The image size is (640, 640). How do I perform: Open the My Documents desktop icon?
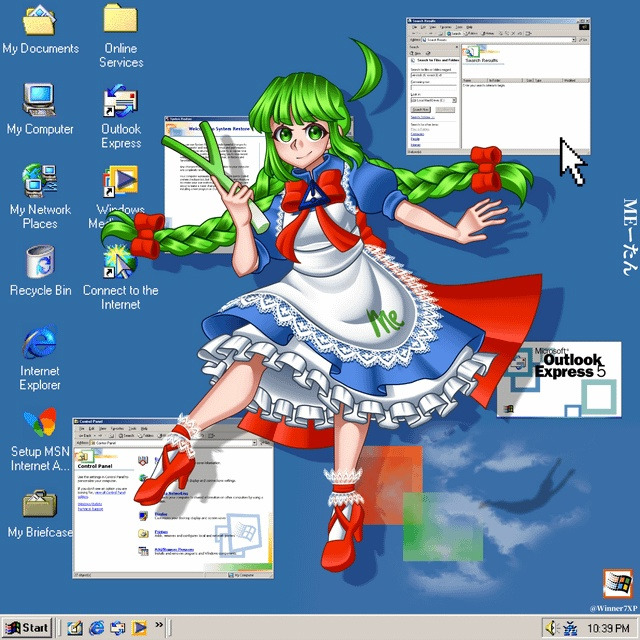click(39, 20)
